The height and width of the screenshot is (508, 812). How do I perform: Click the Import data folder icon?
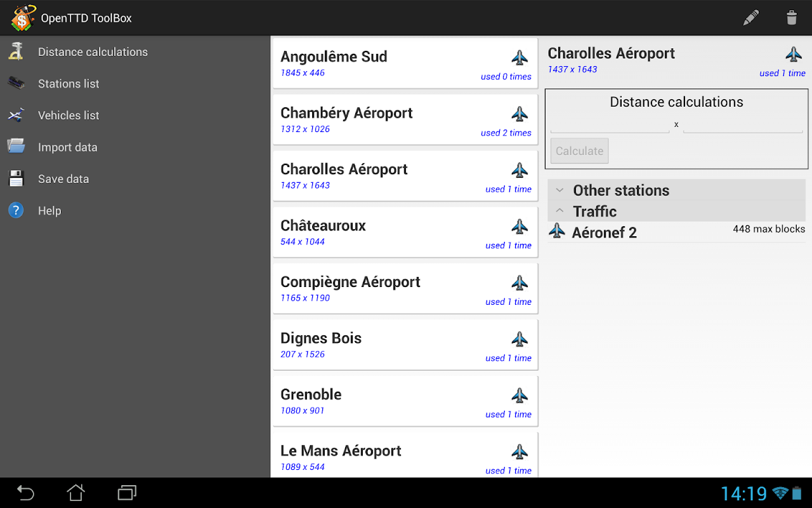[16, 147]
